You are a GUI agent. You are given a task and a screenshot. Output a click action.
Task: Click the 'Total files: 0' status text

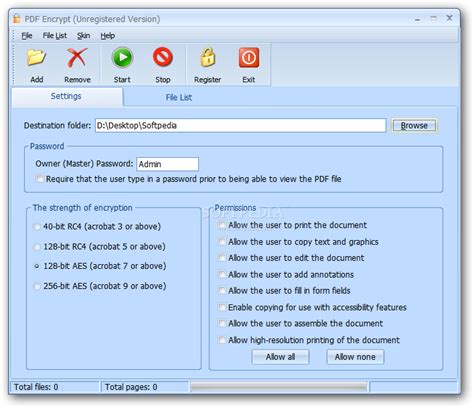[x=36, y=387]
